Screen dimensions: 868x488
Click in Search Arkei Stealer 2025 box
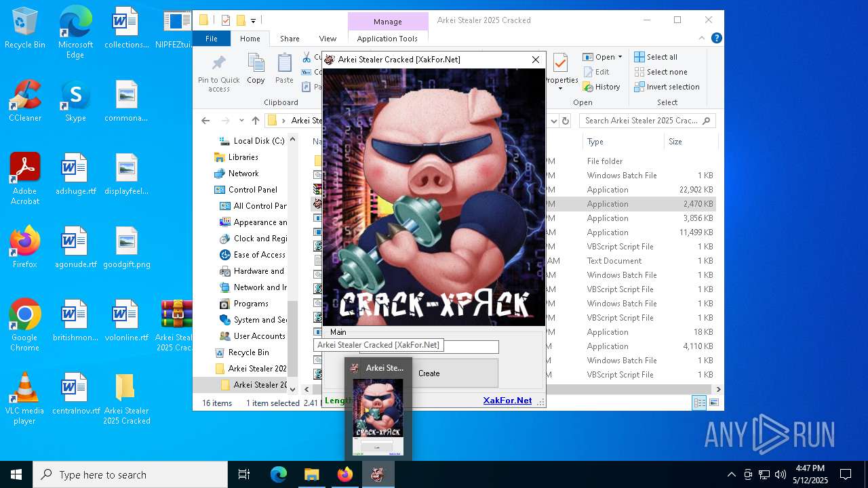click(x=648, y=121)
